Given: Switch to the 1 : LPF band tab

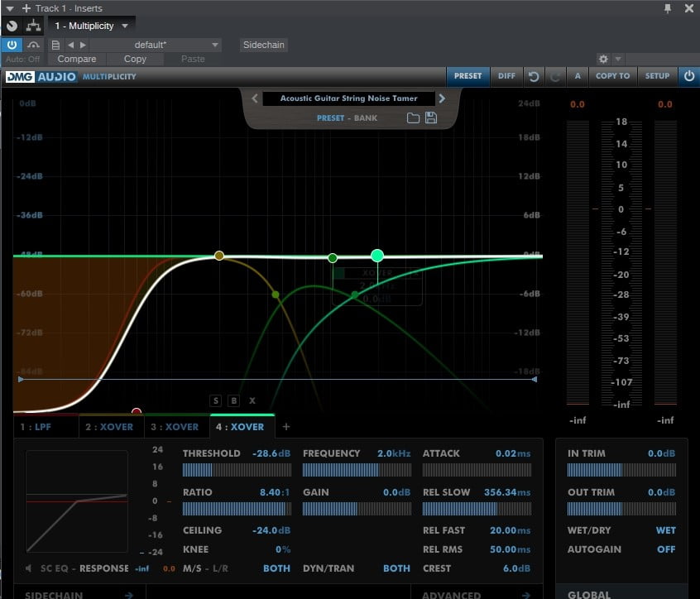Looking at the screenshot, I should (46, 427).
